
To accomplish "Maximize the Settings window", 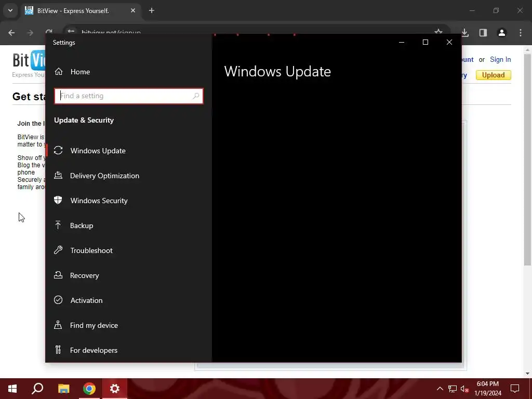I will point(425,42).
